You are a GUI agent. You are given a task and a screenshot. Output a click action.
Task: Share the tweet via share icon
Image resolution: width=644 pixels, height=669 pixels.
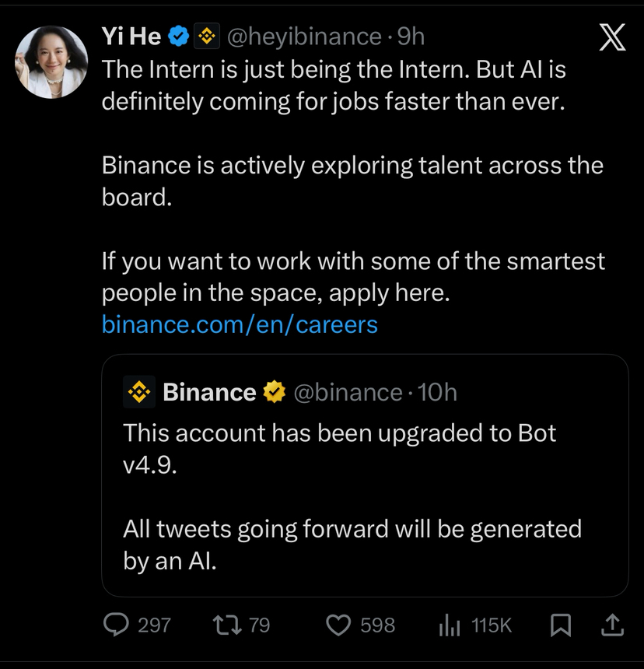[x=612, y=624]
